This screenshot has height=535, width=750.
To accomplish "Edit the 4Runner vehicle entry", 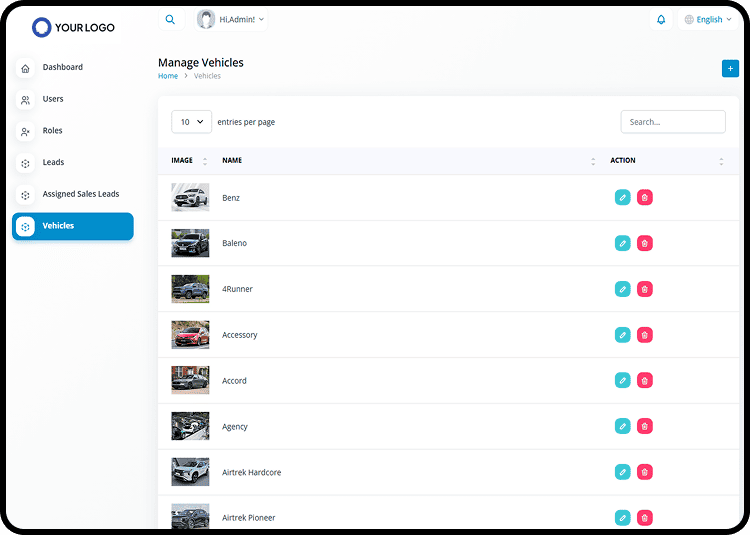I will pos(622,289).
